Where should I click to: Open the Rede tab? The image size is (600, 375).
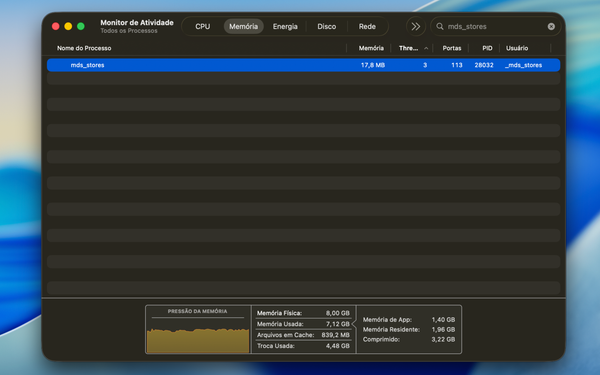click(367, 26)
